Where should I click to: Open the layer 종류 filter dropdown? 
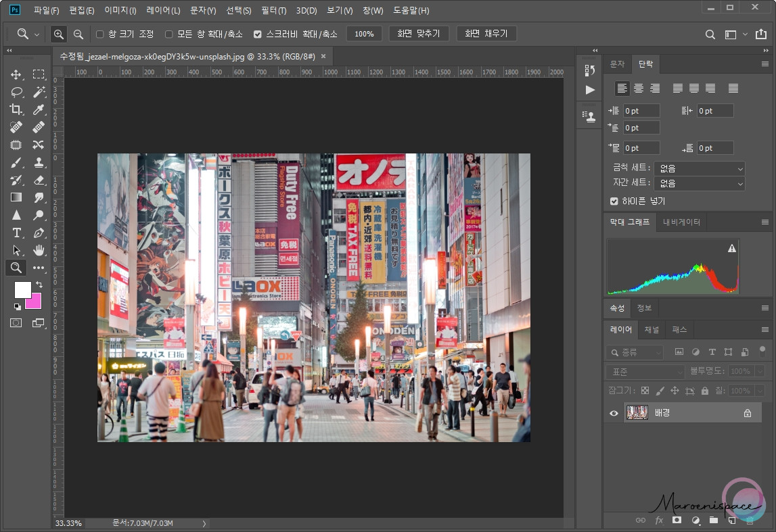pyautogui.click(x=634, y=352)
